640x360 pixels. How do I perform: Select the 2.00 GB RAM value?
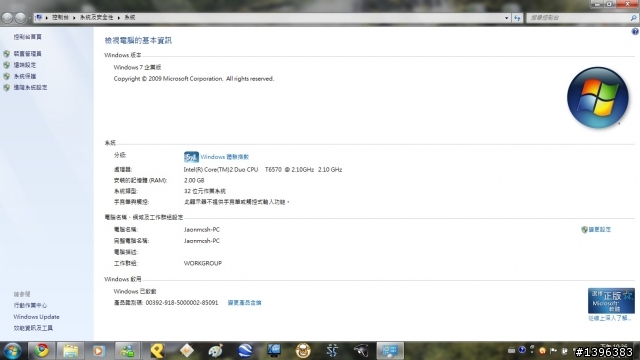194,180
